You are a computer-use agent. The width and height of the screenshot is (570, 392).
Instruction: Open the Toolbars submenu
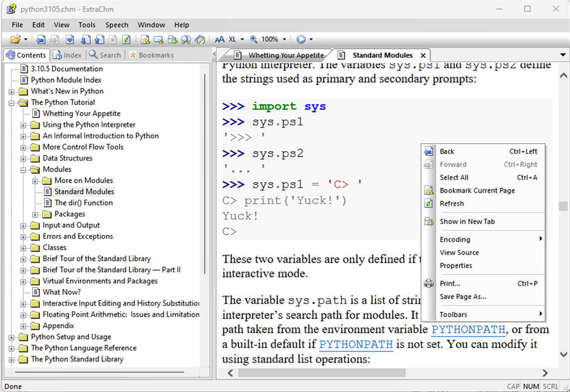[483, 315]
